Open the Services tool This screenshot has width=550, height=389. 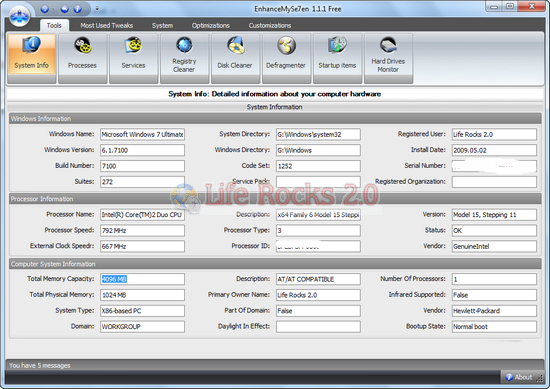pyautogui.click(x=133, y=59)
